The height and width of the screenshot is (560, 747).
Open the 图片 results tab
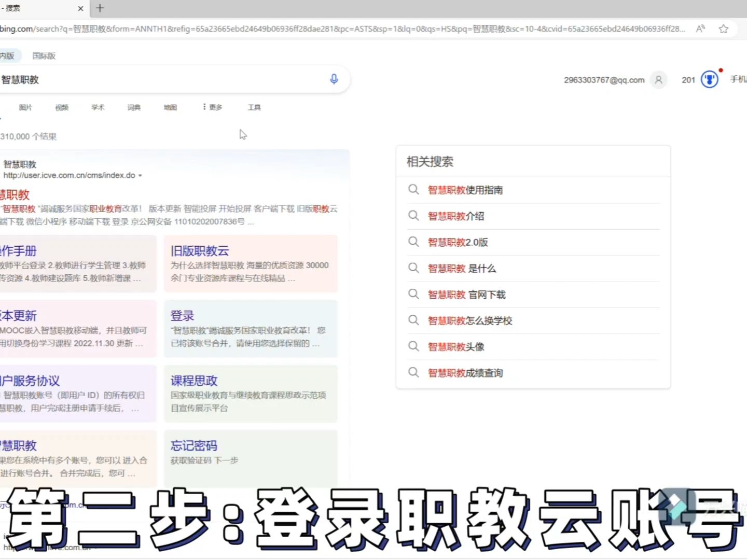coord(25,107)
